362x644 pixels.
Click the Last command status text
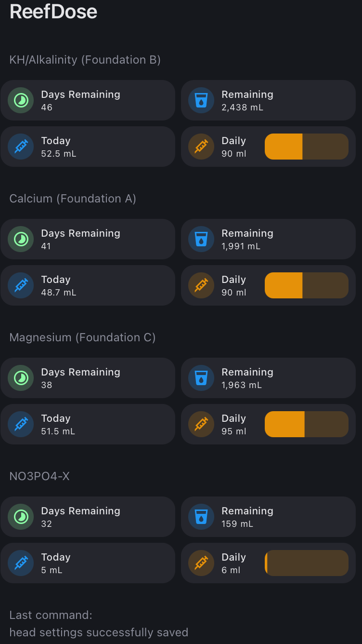(x=99, y=624)
